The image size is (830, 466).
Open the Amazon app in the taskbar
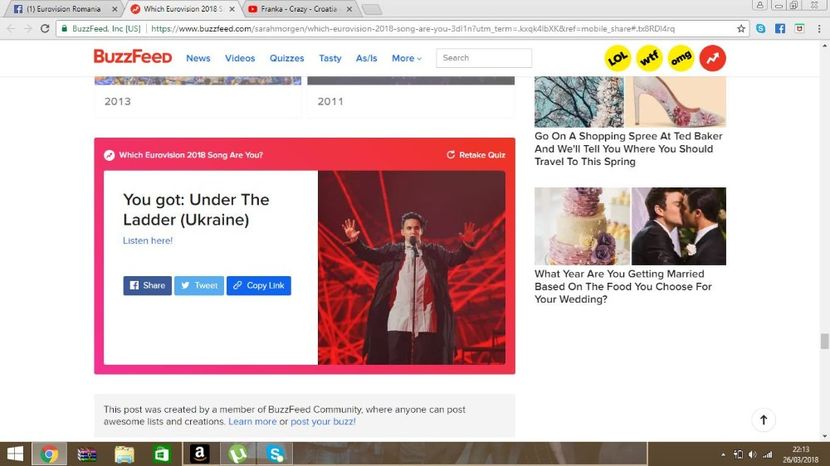[x=200, y=454]
